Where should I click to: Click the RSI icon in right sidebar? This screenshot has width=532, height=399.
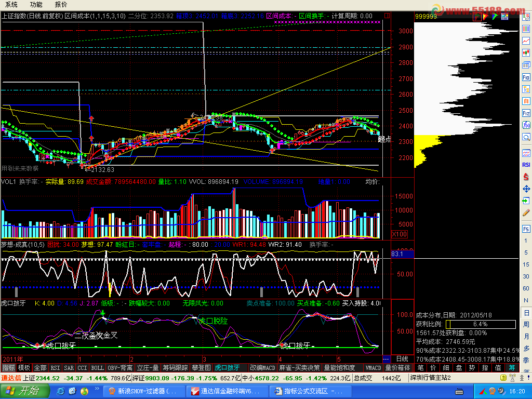[526, 165]
